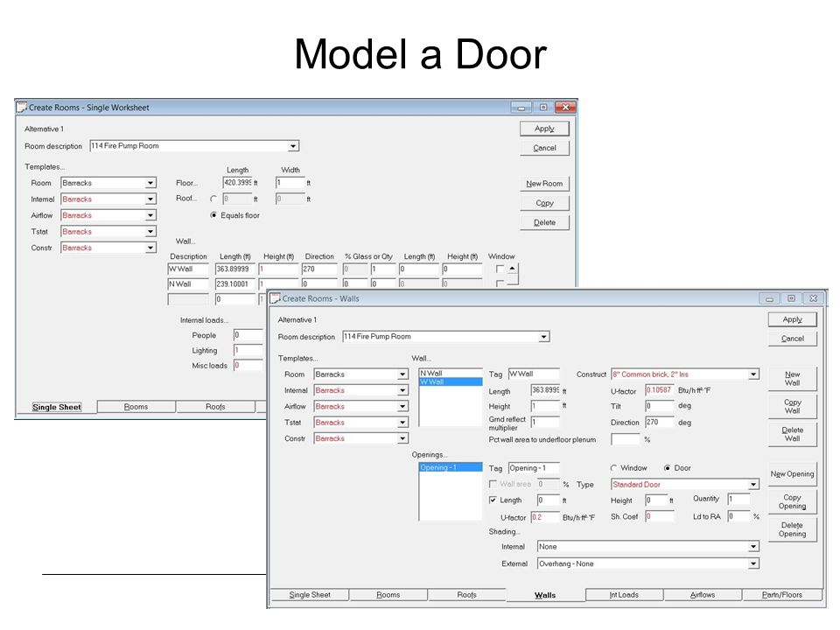Viewport: 840px width, 630px height.
Task: Click the wall Tag input field
Action: pyautogui.click(x=534, y=374)
